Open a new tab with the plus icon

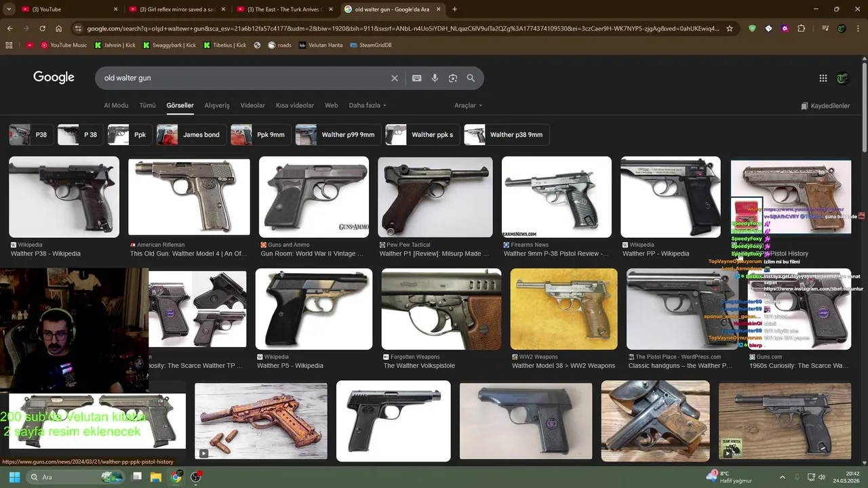click(x=454, y=9)
